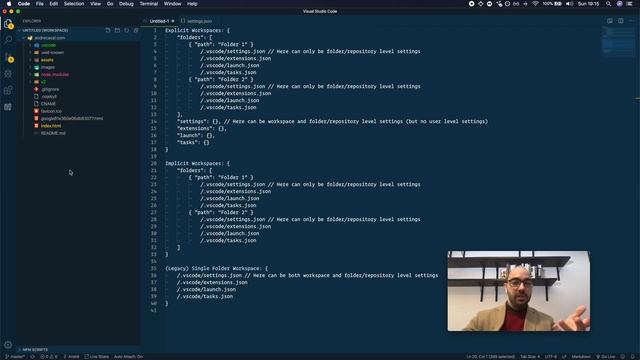The image size is (640, 360).
Task: Split the editor to the right
Action: coord(620,21)
